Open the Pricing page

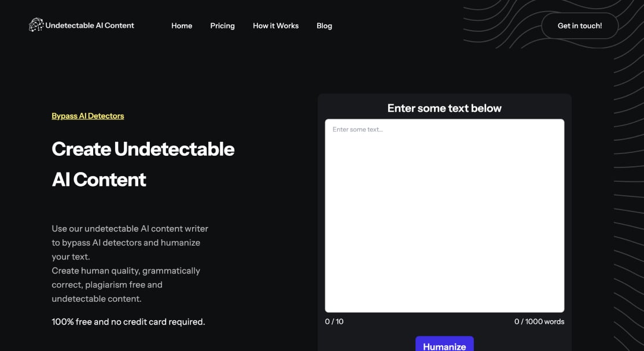[222, 25]
